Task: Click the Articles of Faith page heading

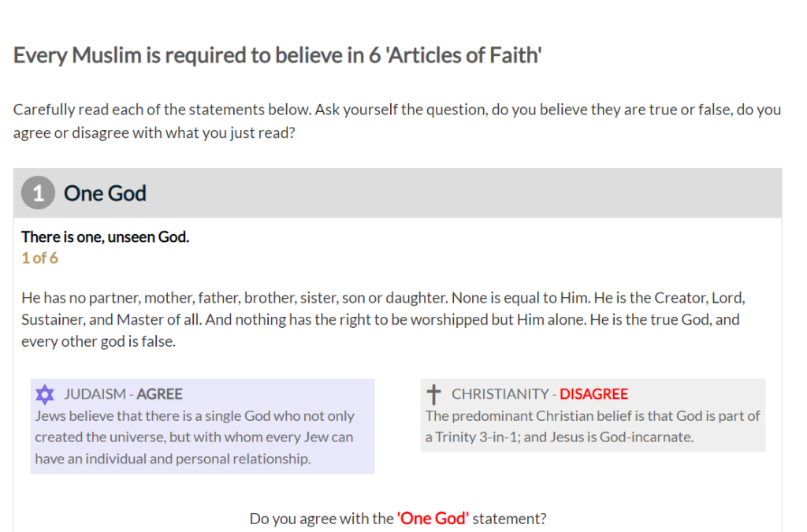Action: click(x=277, y=55)
